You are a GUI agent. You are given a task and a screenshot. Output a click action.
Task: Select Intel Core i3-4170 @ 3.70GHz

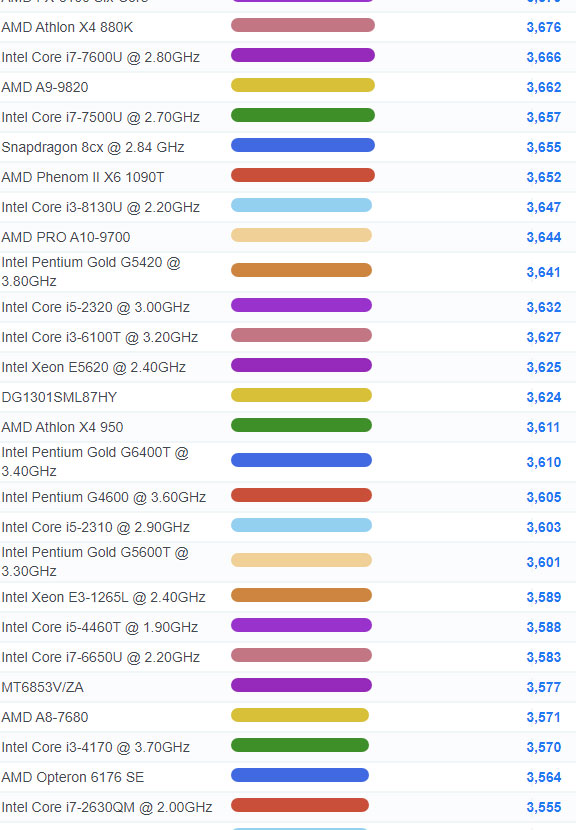coord(96,747)
